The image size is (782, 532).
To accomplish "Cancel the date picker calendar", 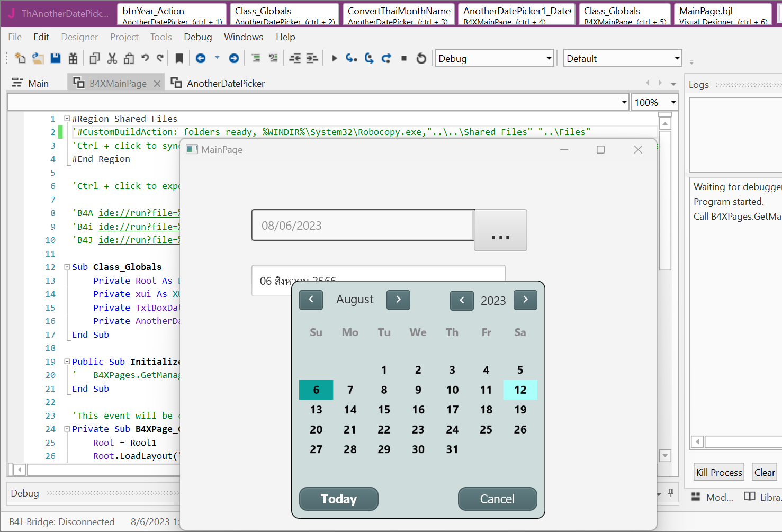I will point(497,499).
